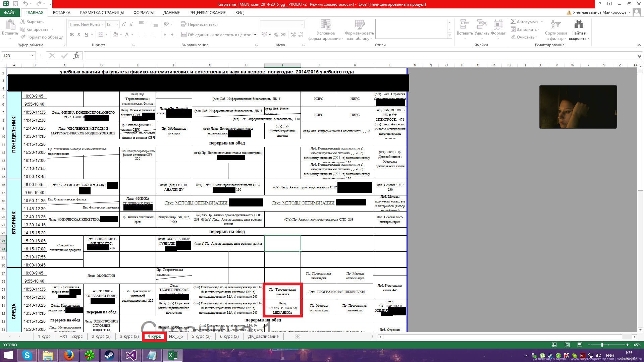The height and width of the screenshot is (362, 644).
Task: Click the bold Ж formatting icon
Action: [71, 35]
